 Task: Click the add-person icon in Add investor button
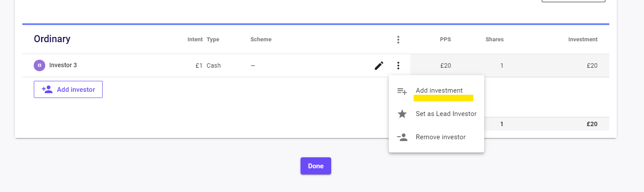[47, 90]
